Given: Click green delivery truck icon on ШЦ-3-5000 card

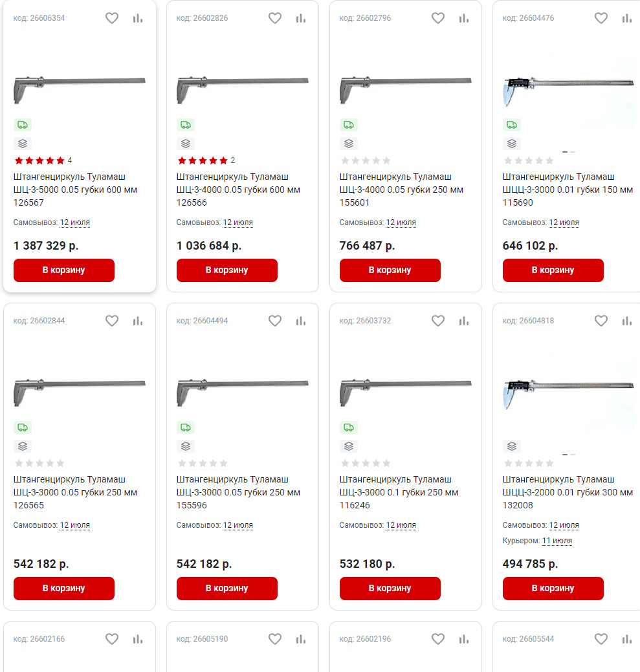Looking at the screenshot, I should tap(22, 125).
